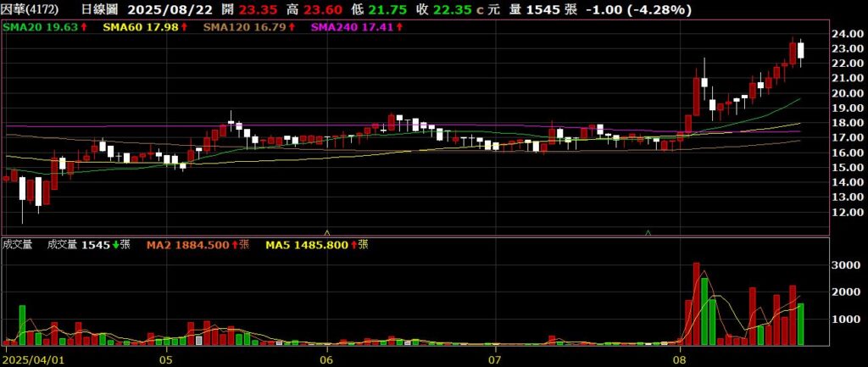Click the tallest red volume bar in August
The height and width of the screenshot is (367, 868).
697,305
